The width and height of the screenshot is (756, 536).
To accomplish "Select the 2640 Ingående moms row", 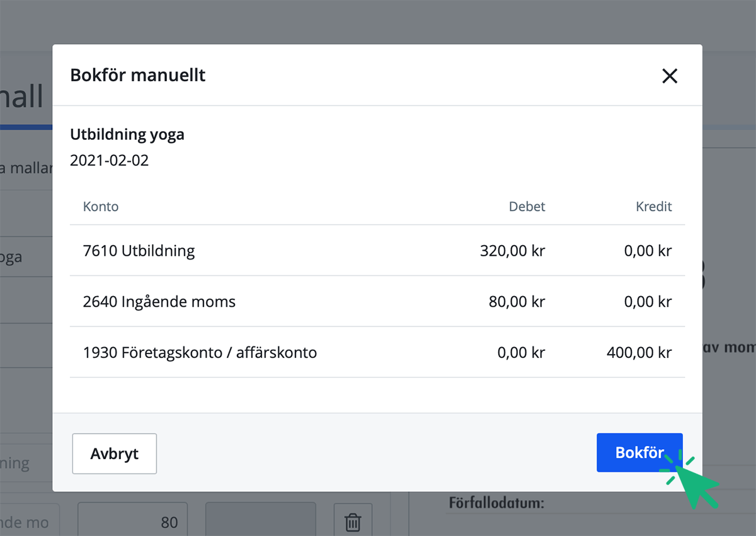I will [159, 301].
